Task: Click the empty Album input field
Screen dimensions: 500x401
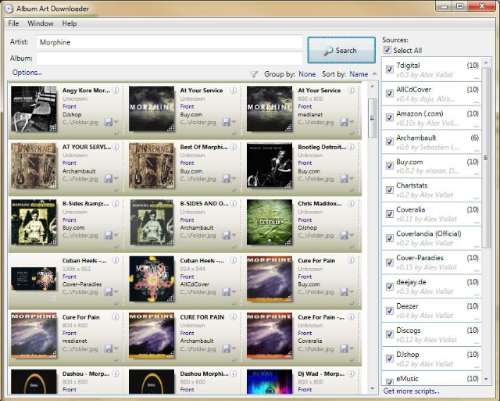Action: click(170, 58)
